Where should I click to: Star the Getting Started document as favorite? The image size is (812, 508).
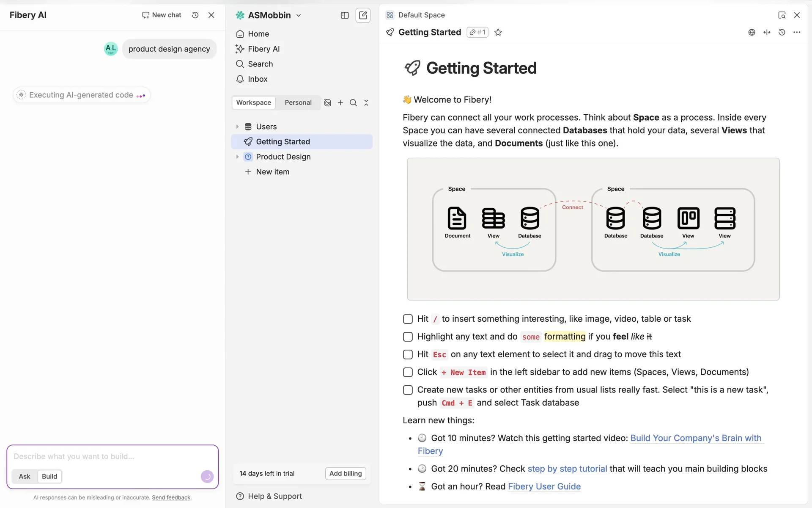coord(498,32)
